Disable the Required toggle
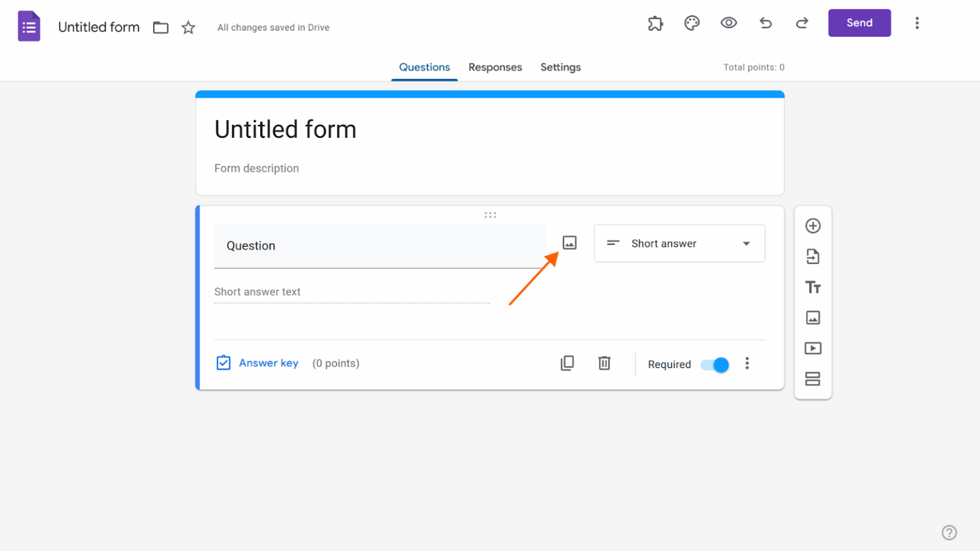Screen dimensions: 980x551 tap(714, 364)
